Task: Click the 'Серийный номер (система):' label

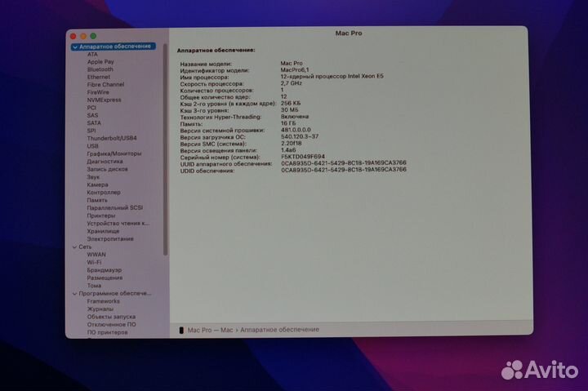Action: pyautogui.click(x=220, y=158)
